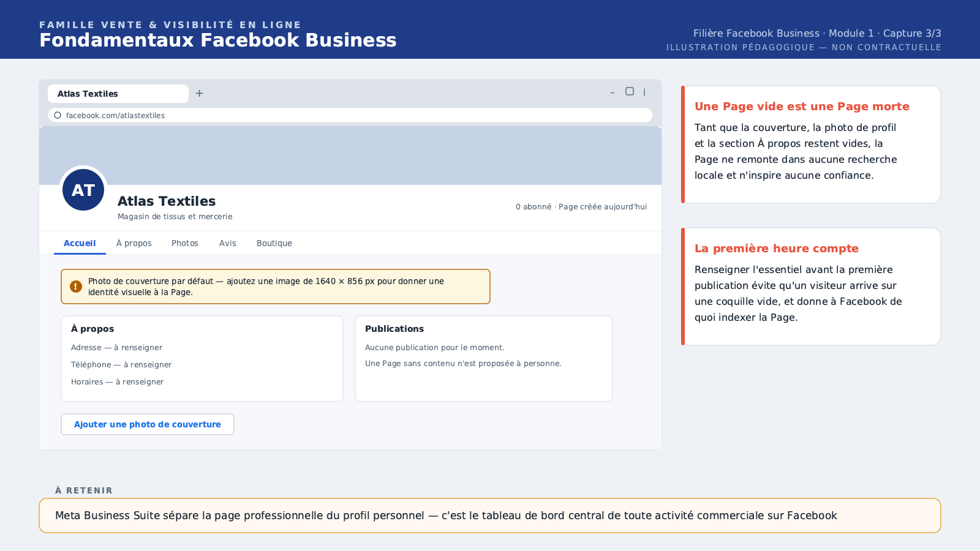Click the cover photo warning message text
980x551 pixels.
[266, 287]
